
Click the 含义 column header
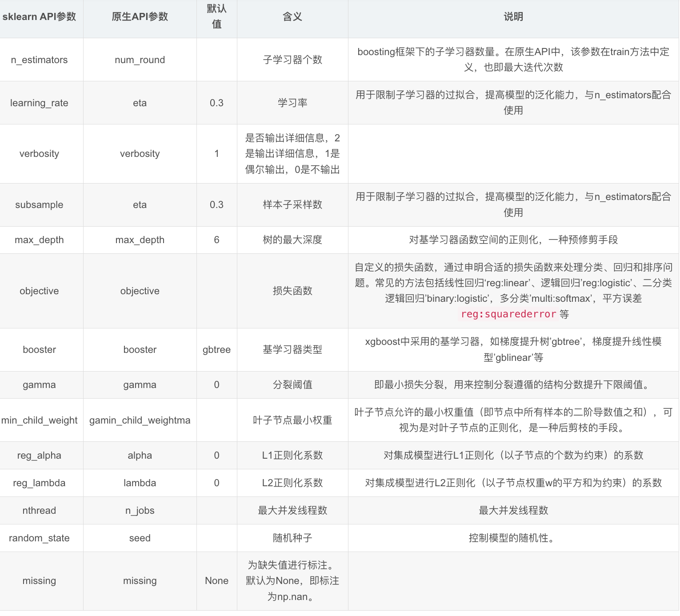click(292, 18)
